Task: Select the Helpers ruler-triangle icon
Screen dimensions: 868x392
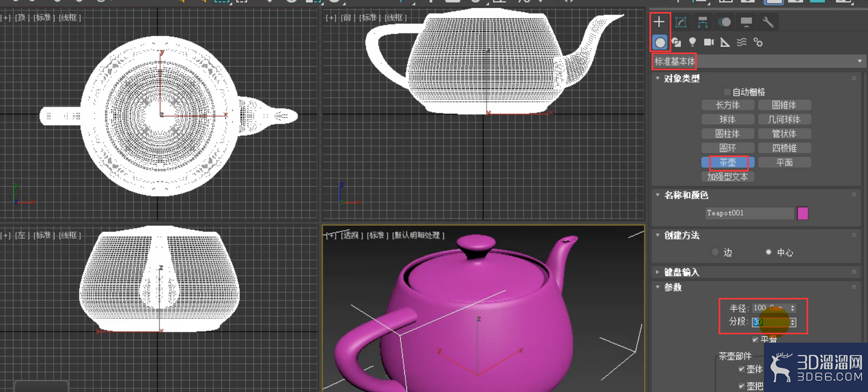Action: click(725, 43)
